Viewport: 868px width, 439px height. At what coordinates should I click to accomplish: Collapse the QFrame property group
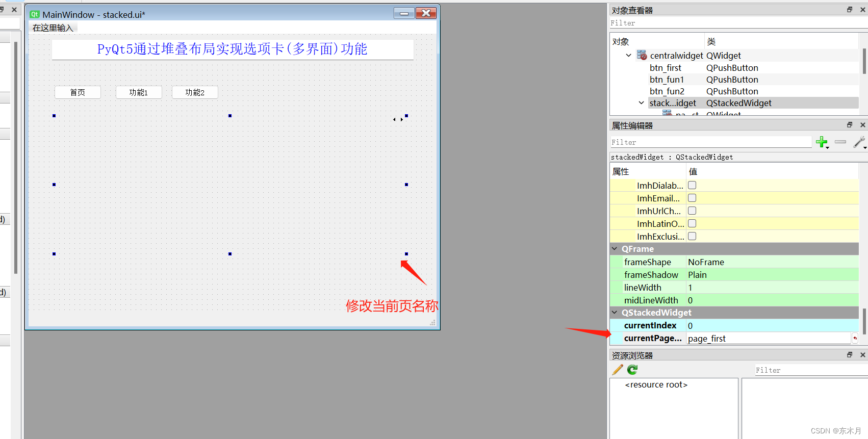click(x=615, y=249)
